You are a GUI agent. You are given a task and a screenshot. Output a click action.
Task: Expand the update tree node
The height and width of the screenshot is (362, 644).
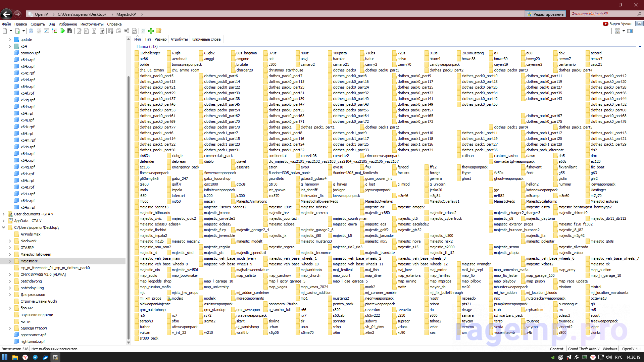(x=10, y=40)
